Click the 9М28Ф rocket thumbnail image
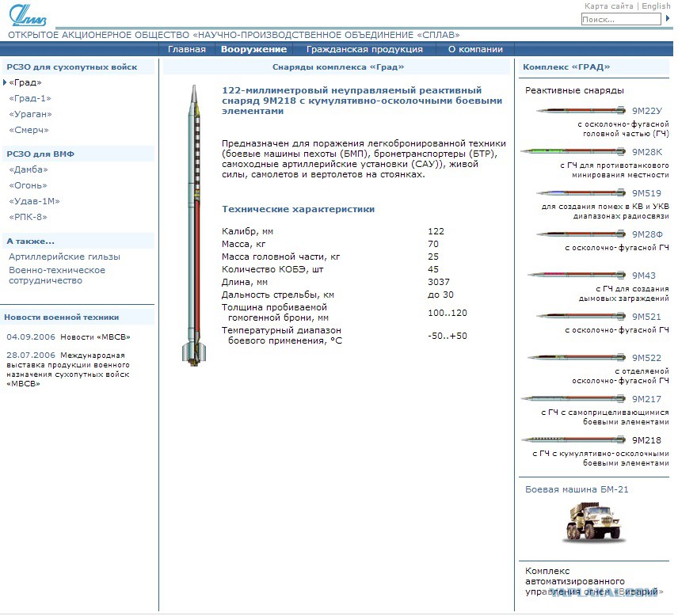678x616 pixels. coord(581,234)
